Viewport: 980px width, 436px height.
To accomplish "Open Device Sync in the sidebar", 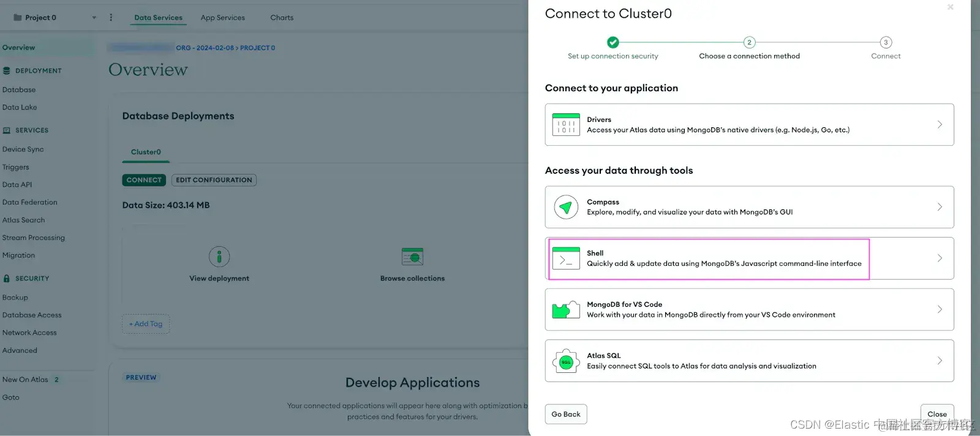I will point(23,149).
